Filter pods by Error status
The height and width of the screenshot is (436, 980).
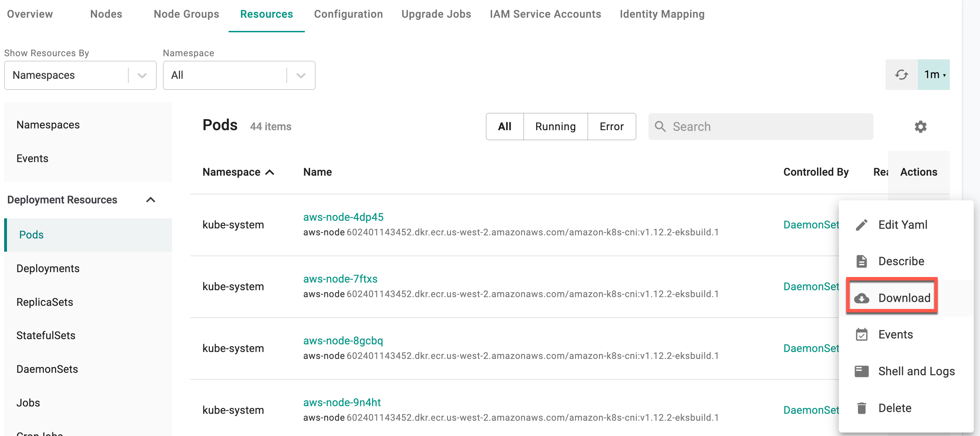pos(612,126)
